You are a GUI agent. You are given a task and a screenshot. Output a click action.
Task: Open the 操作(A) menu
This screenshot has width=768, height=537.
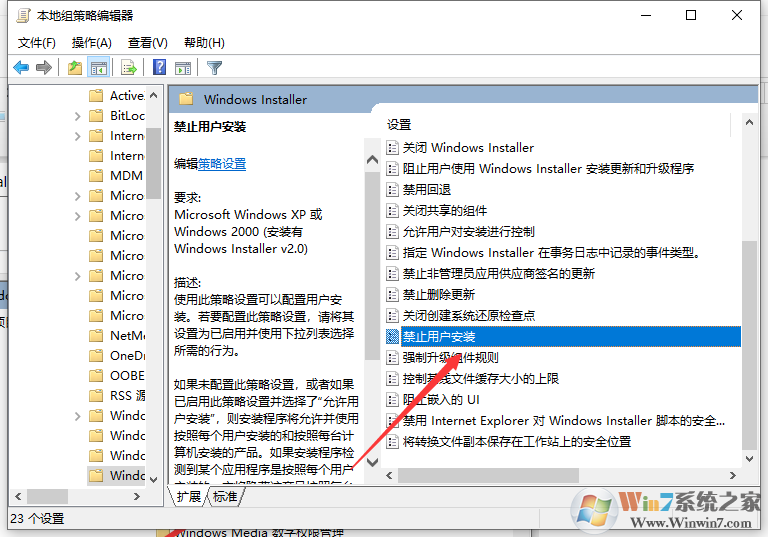pyautogui.click(x=92, y=43)
